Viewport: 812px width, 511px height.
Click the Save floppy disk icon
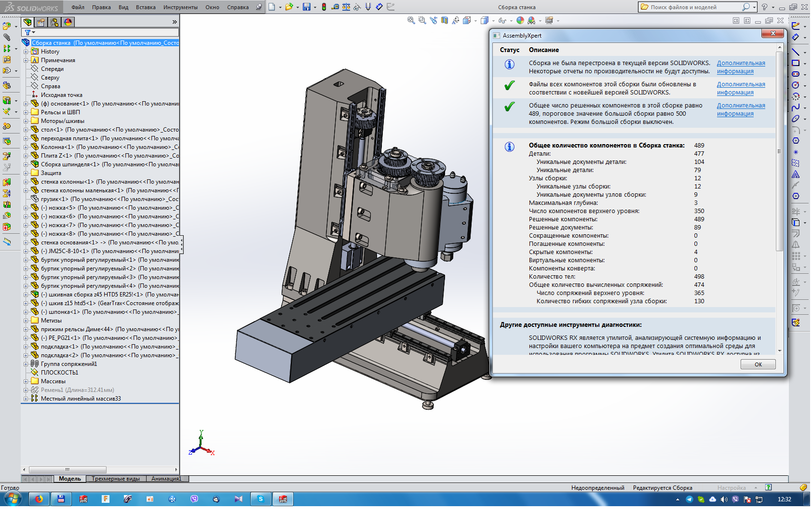307,7
